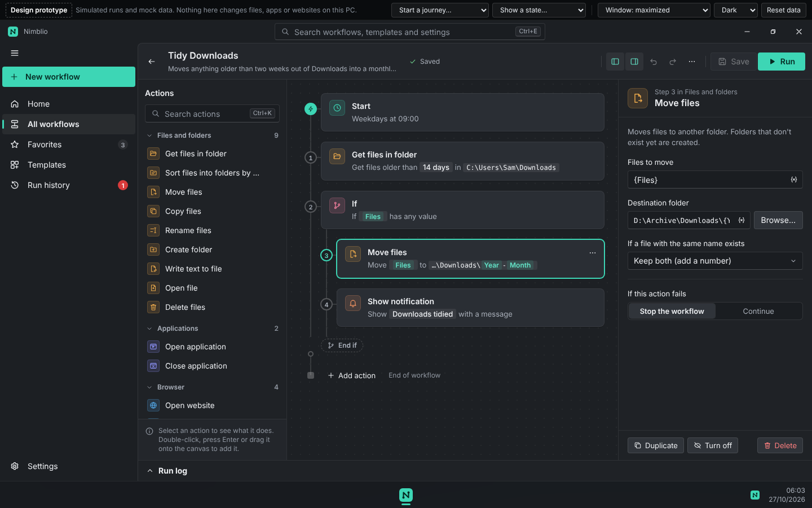The width and height of the screenshot is (812, 508).
Task: Open Run history in the sidebar
Action: point(69,185)
